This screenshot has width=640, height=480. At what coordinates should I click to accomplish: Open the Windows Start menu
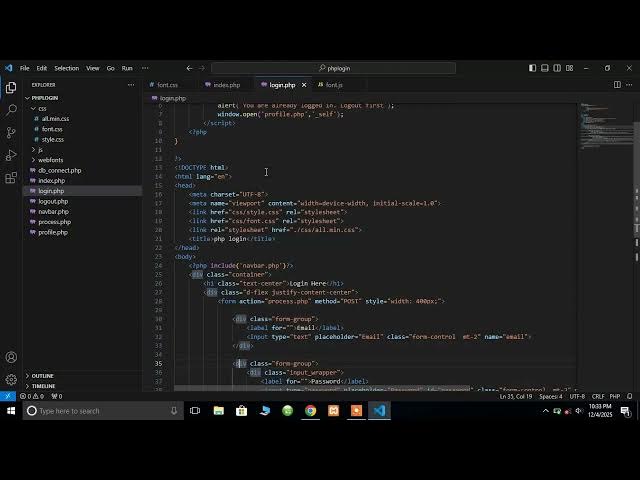coord(11,411)
